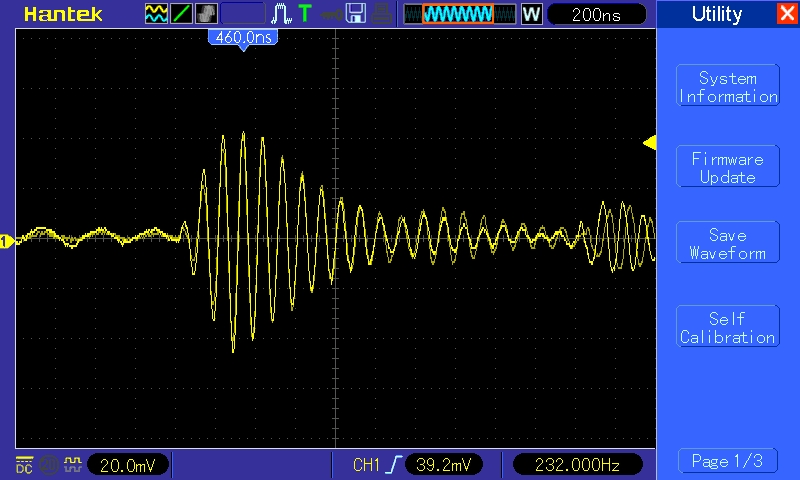Click the grayed key lock icon
Viewport: 800px width, 480px height.
(x=331, y=15)
